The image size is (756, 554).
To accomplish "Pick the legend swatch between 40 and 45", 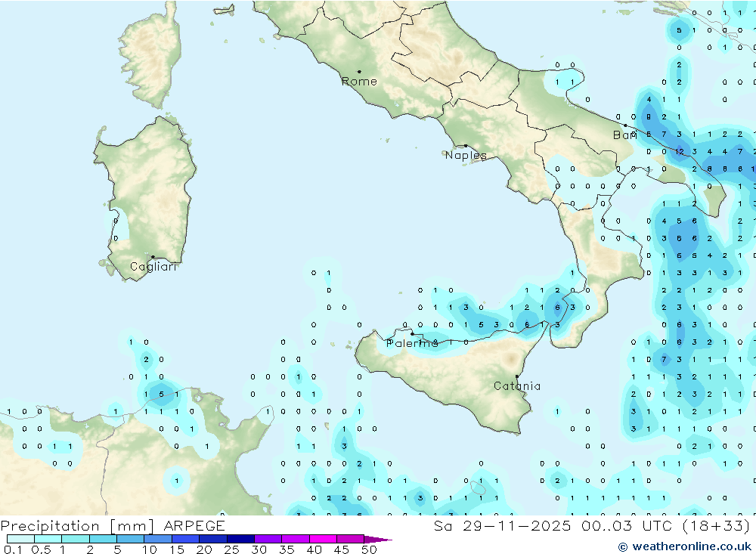I will tap(323, 539).
